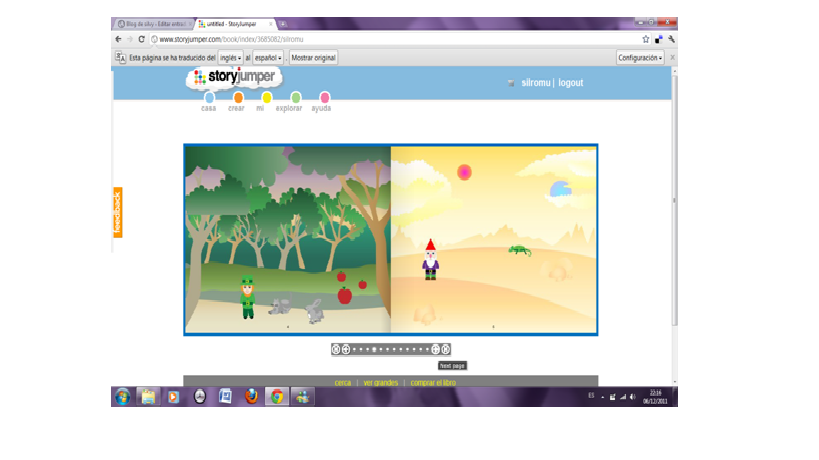Expand the español target language dropdown
The width and height of the screenshot is (819, 460).
click(268, 58)
